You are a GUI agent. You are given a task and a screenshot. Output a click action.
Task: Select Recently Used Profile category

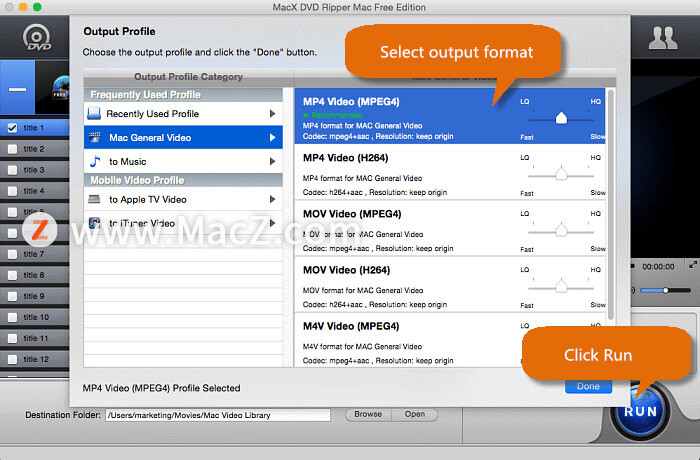183,114
